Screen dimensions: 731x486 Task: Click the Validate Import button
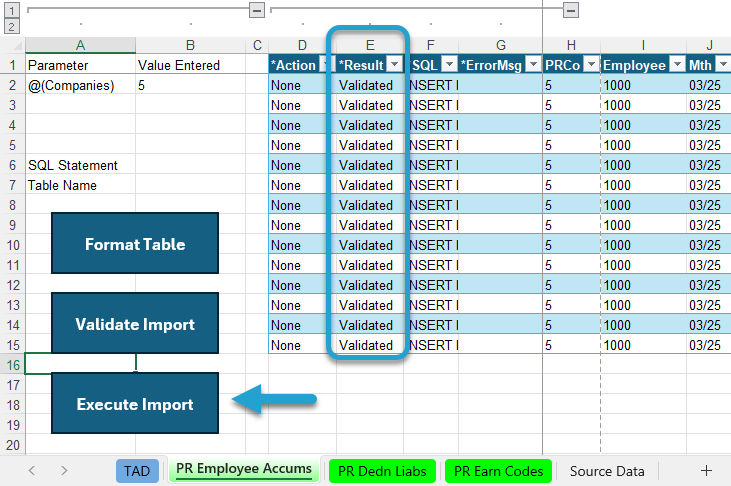click(x=135, y=324)
